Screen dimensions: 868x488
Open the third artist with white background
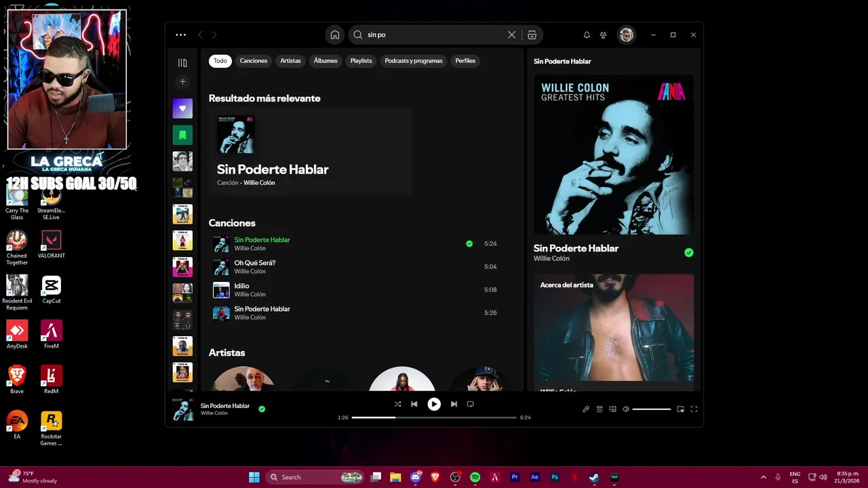pyautogui.click(x=401, y=379)
